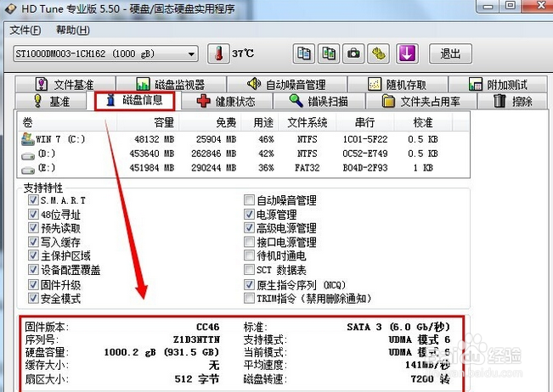The width and height of the screenshot is (553, 392).
Task: Click the 校准 column header
Action: click(423, 122)
